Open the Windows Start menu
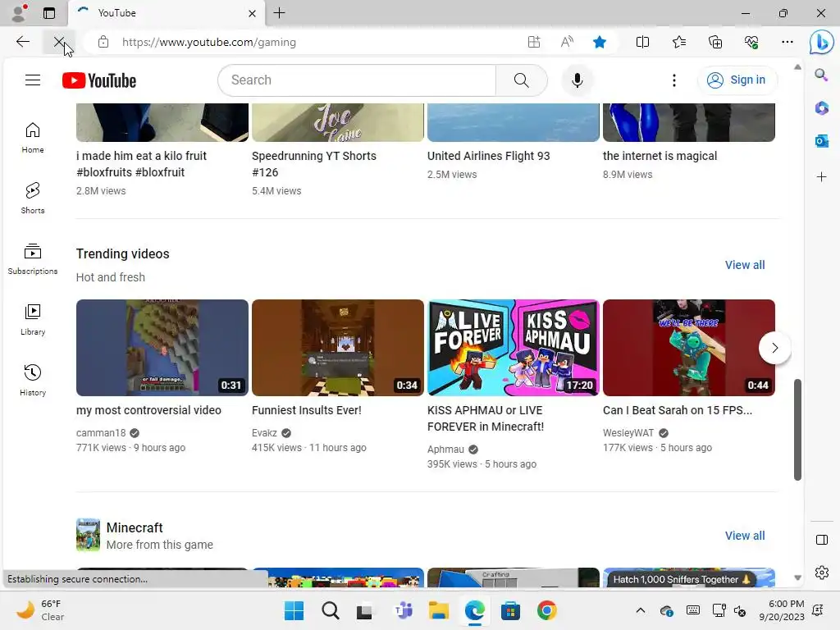 [294, 610]
